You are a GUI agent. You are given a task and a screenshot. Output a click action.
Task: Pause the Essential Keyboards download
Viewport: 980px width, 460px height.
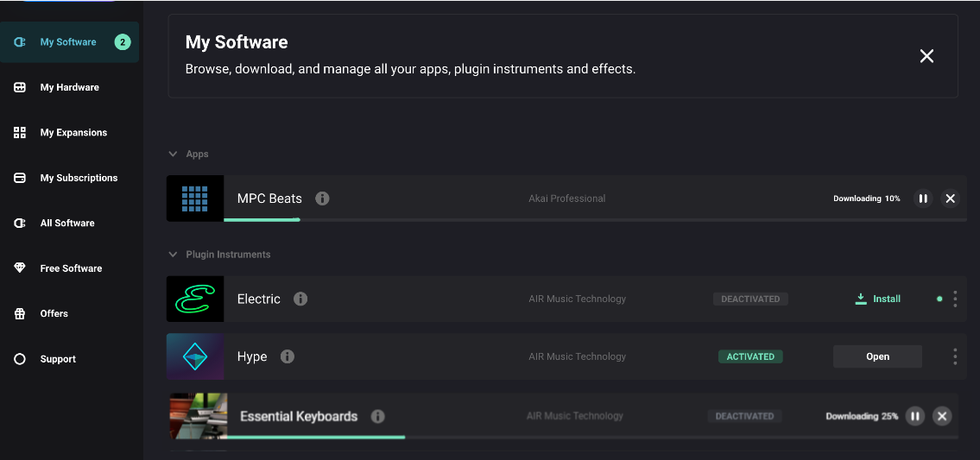point(915,416)
